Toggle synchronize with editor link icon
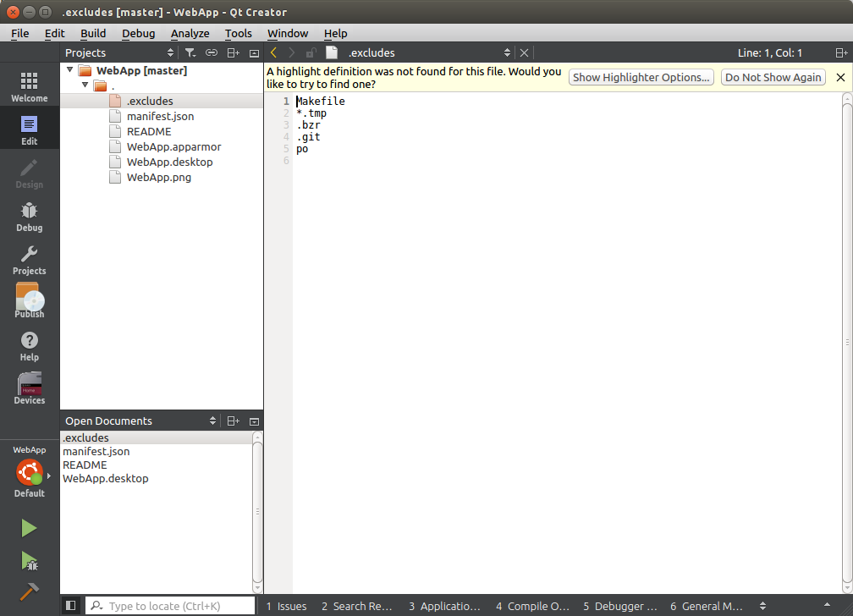 (211, 52)
